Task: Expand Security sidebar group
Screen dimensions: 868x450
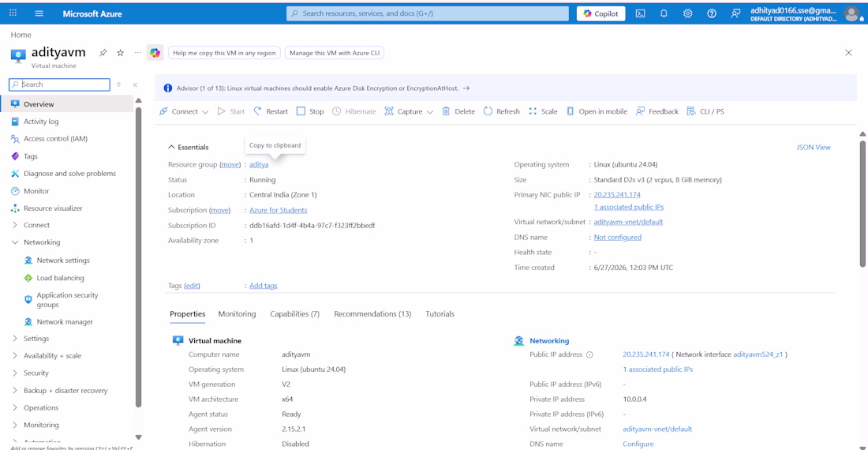Action: [15, 373]
